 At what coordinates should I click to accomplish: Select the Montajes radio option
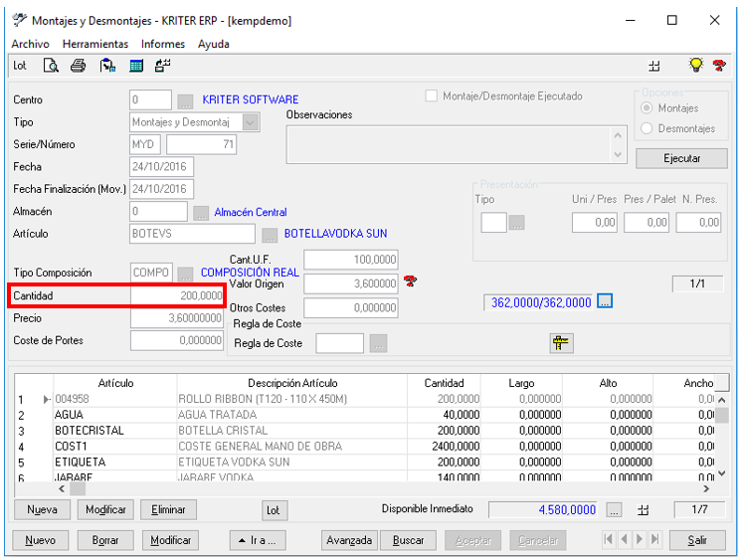(x=647, y=108)
